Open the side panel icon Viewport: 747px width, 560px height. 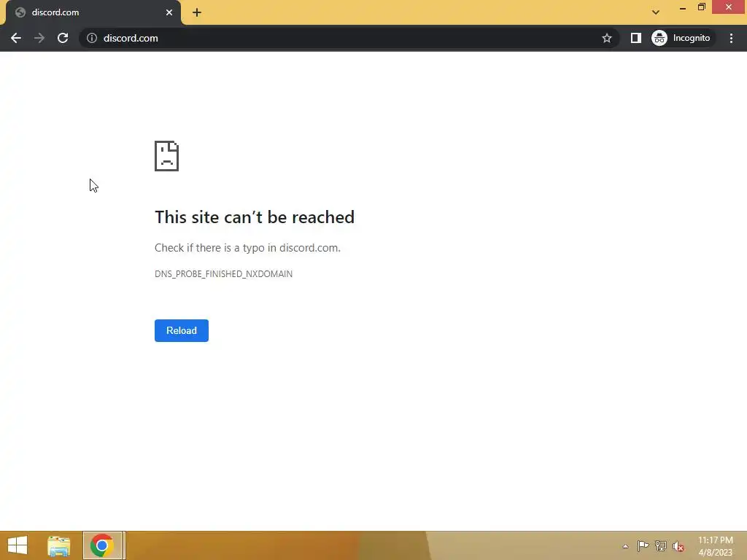pos(636,38)
